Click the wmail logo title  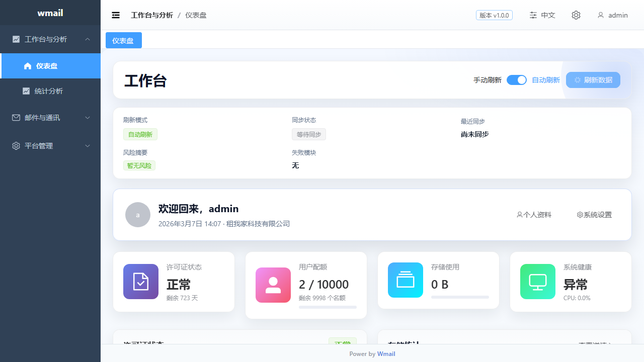[x=50, y=13]
